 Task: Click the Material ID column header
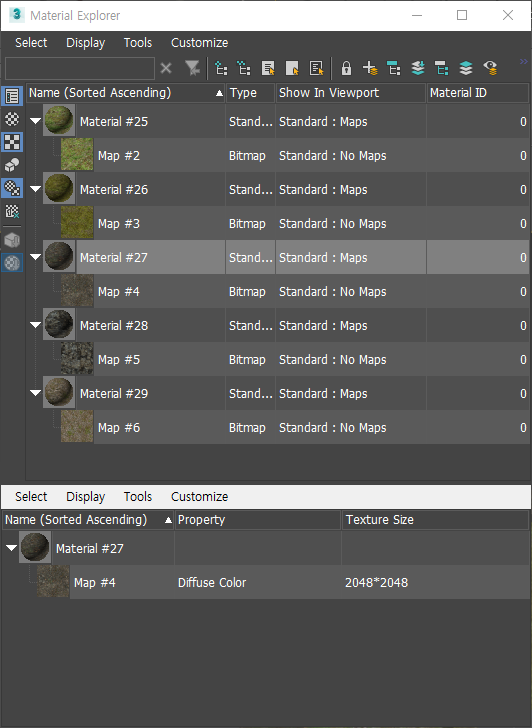click(478, 93)
